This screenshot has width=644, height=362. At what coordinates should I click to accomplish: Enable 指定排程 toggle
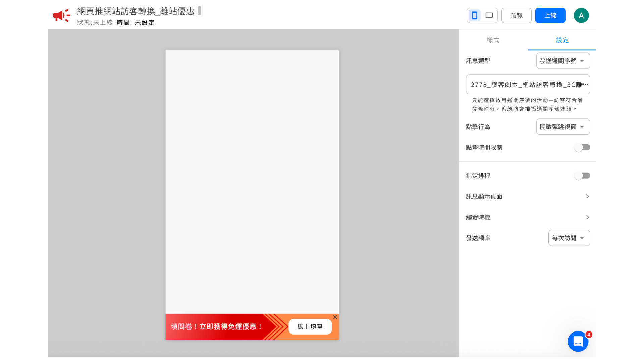coord(582,176)
